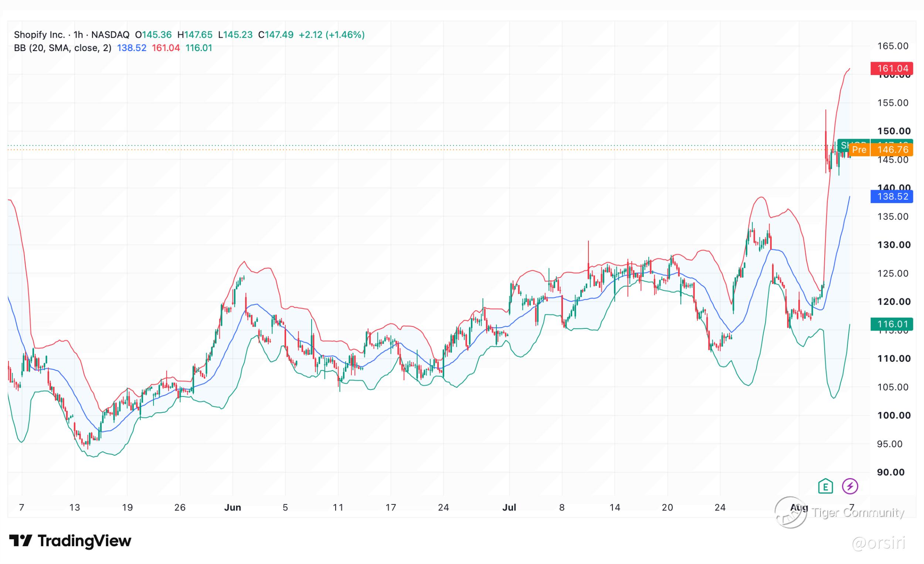Screen dimensions: 924x564
Task: Select the BB (20, SMA, close, 2) indicator label
Action: click(62, 48)
